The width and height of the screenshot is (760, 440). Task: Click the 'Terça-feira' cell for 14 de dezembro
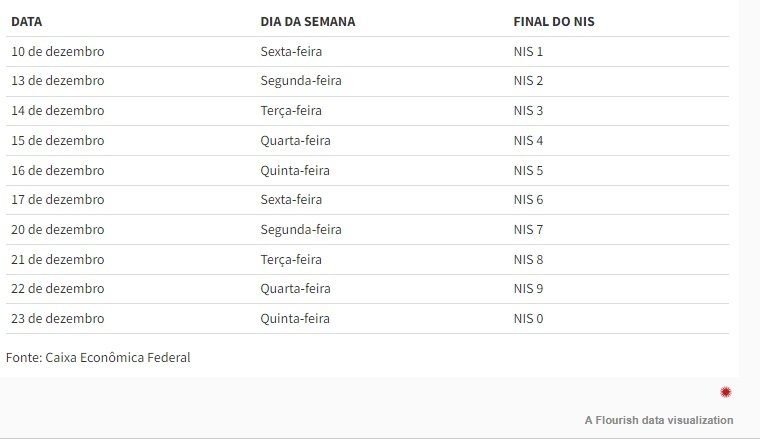tap(290, 111)
